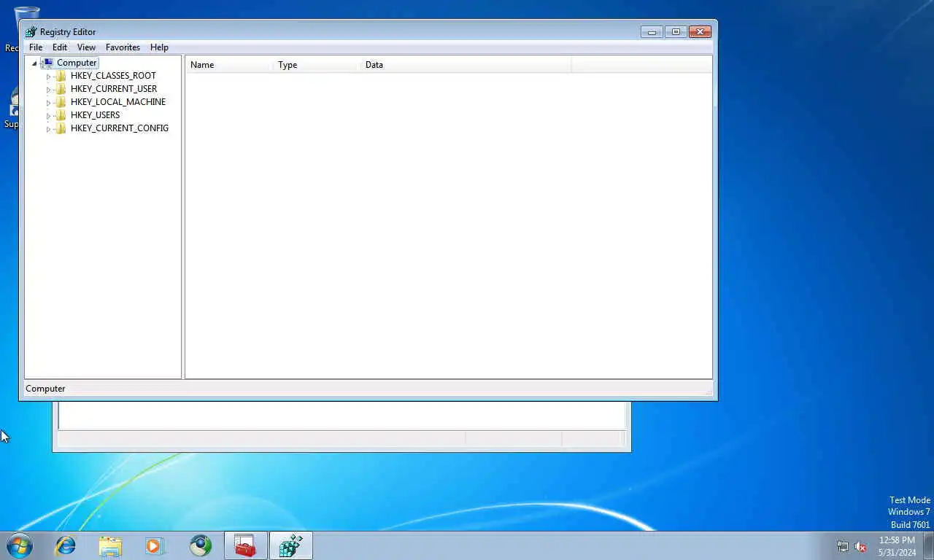The width and height of the screenshot is (934, 560).
Task: Expand the HKEY_CURRENT_USER key
Action: tap(48, 90)
